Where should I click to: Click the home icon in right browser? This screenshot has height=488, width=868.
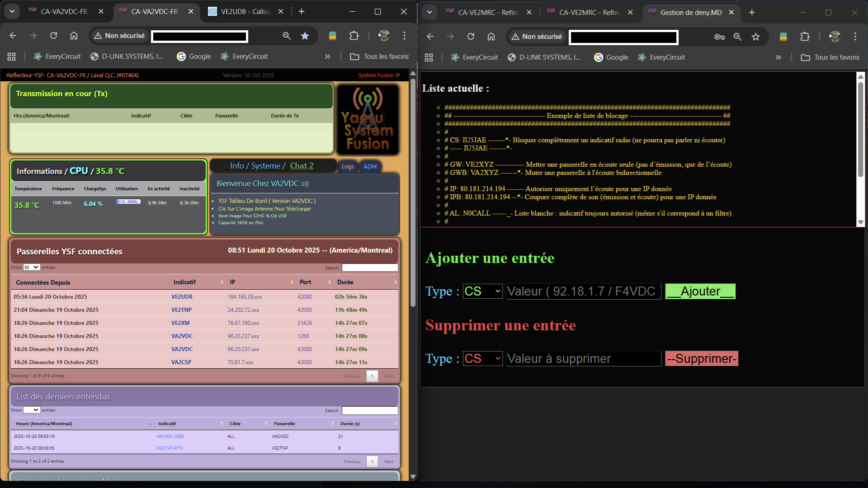pyautogui.click(x=491, y=37)
